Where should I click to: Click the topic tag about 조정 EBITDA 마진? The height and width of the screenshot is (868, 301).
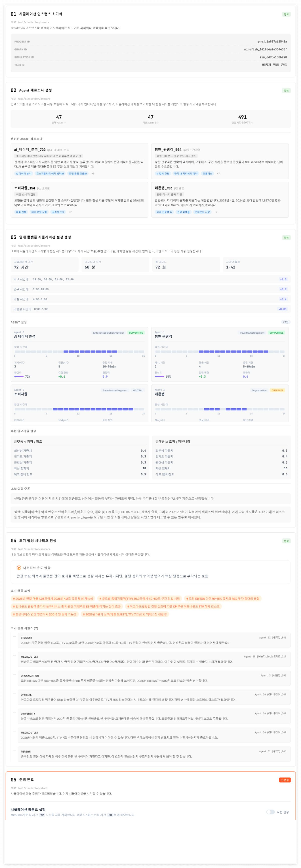point(223,598)
